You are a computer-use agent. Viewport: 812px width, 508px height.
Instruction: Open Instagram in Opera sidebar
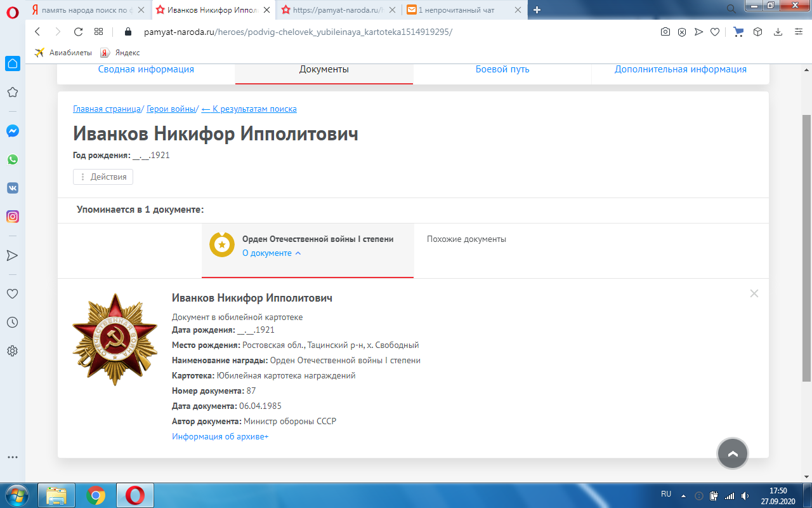[13, 217]
